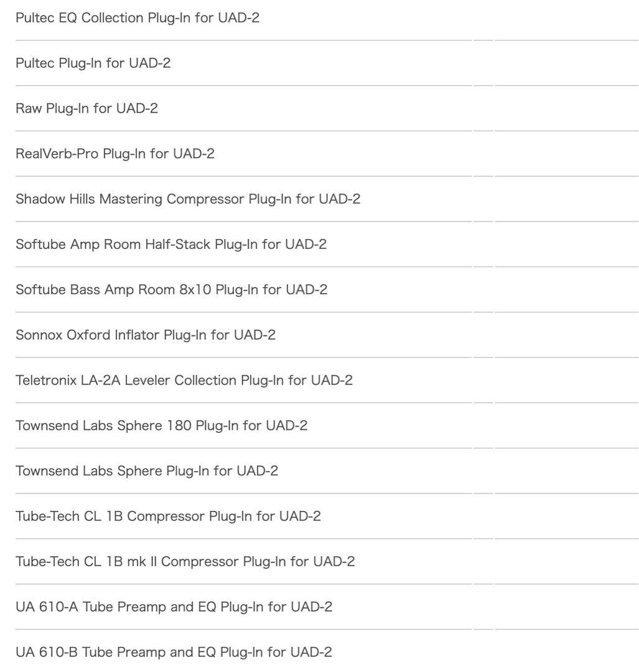Open Pultec EQ Collection Plug-In entry

pyautogui.click(x=138, y=18)
